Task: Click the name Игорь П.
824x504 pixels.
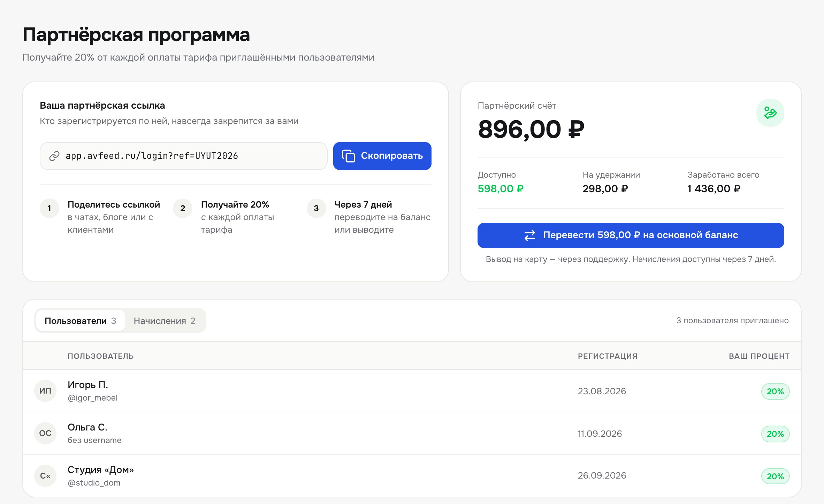Action: tap(88, 385)
